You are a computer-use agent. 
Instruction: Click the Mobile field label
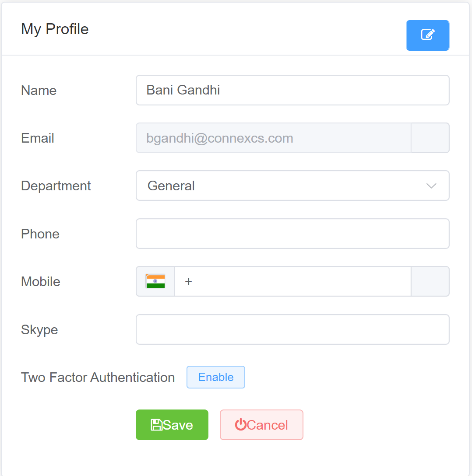point(41,281)
